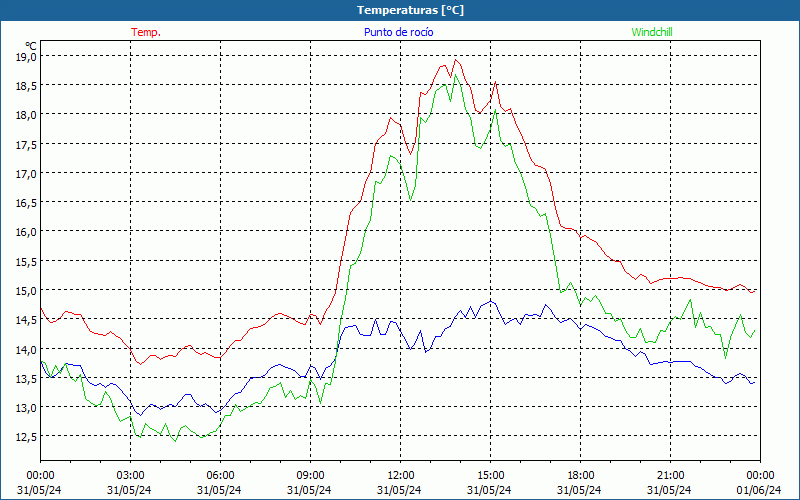Click the '13,5' y-axis label
Image resolution: width=800 pixels, height=500 pixels.
[x=26, y=379]
